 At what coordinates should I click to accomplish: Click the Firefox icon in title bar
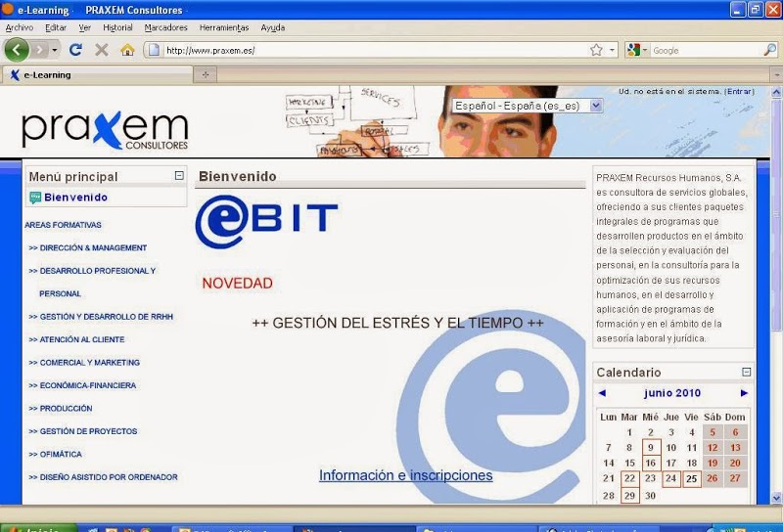(8, 9)
